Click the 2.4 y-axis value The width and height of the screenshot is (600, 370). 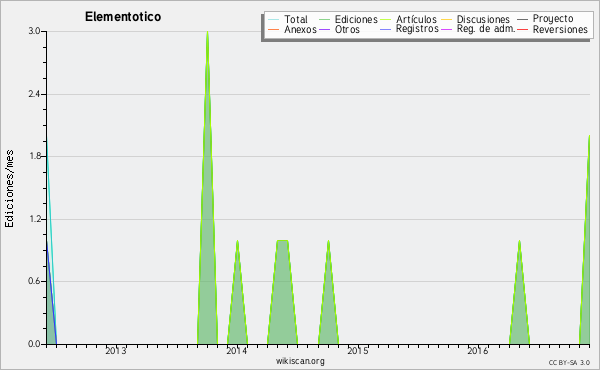click(x=34, y=94)
